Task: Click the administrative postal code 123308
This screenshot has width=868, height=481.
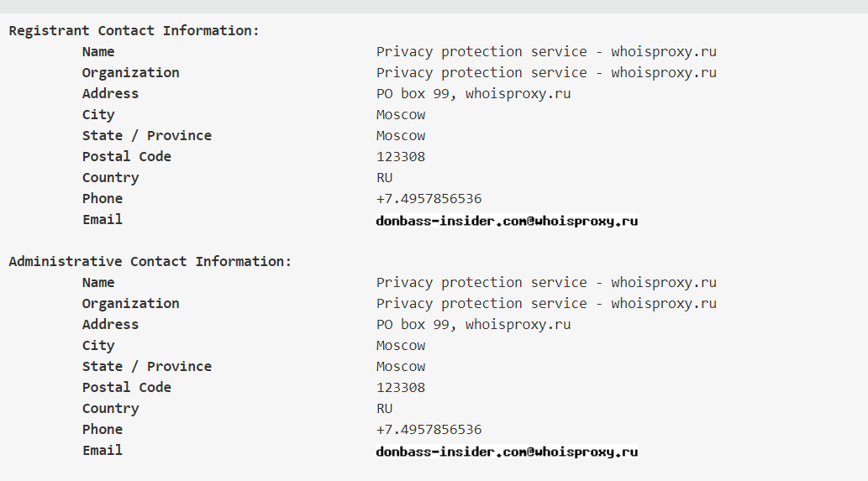Action: tap(401, 388)
